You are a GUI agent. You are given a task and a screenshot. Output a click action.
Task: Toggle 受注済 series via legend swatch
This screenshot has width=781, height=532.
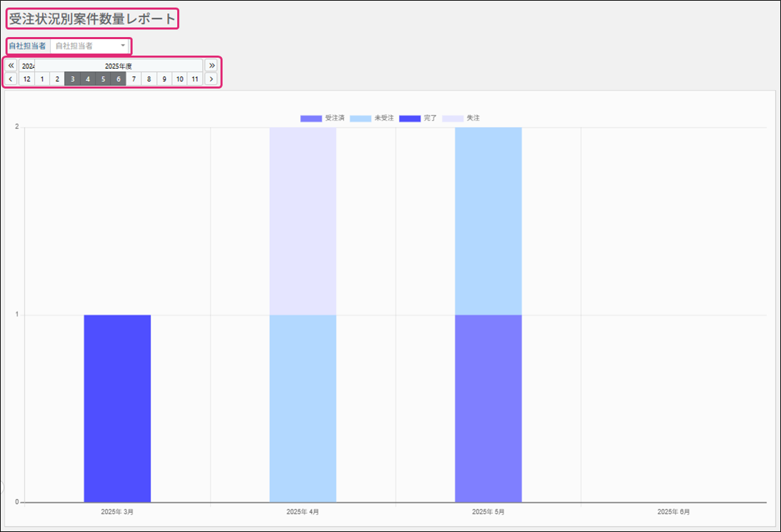coord(310,119)
